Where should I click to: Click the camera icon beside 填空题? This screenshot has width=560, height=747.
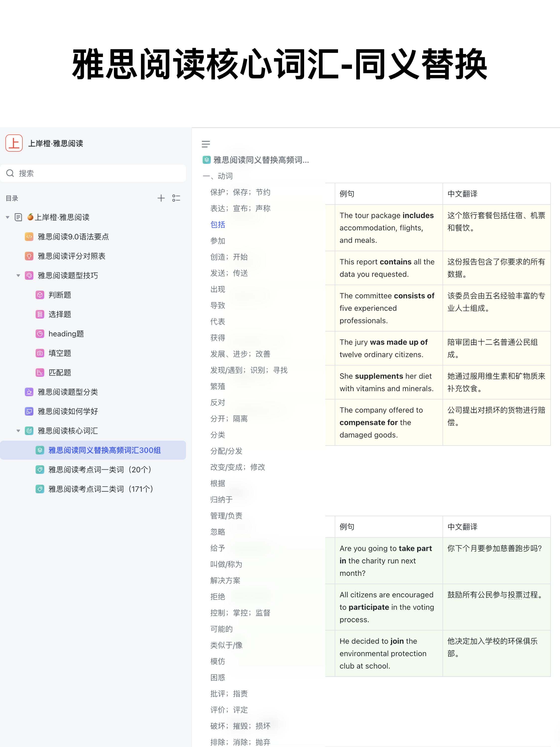(40, 353)
